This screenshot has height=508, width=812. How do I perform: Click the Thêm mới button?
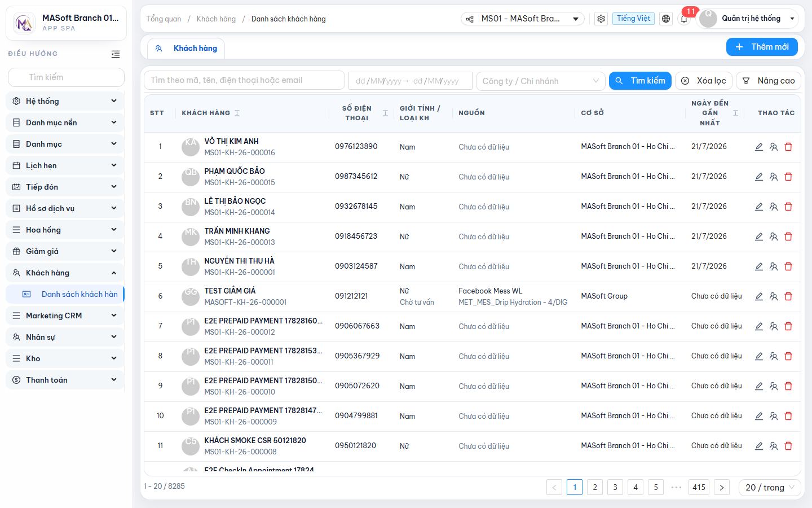[x=762, y=47]
